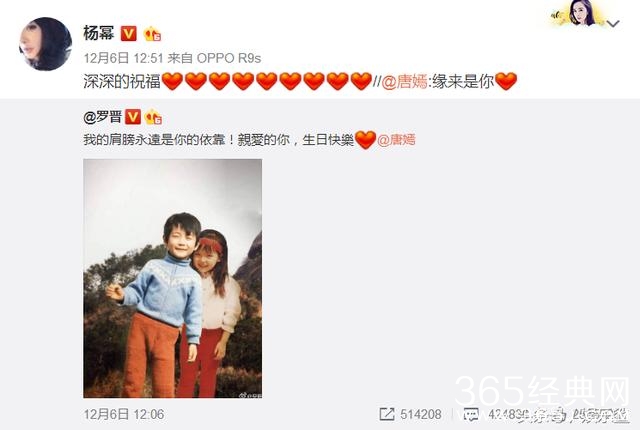The height and width of the screenshot is (430, 640).
Task: Open the @罗晋 username in the quoted post
Action: [102, 117]
